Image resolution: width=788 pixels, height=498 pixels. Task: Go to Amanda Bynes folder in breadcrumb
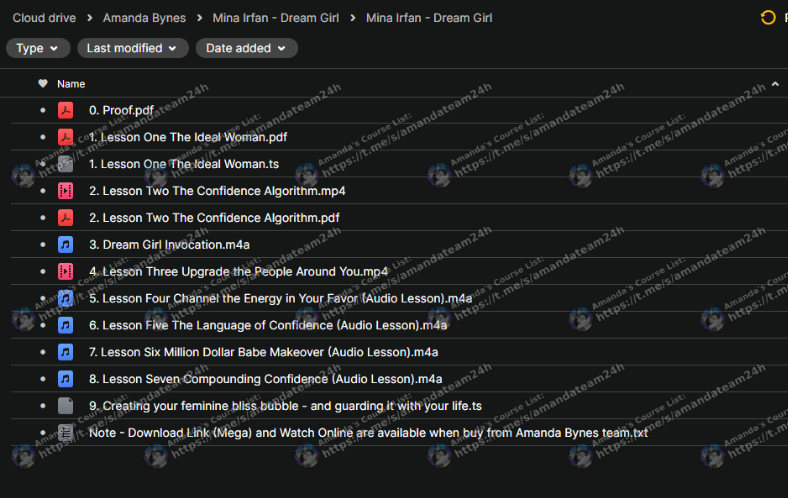click(x=144, y=18)
